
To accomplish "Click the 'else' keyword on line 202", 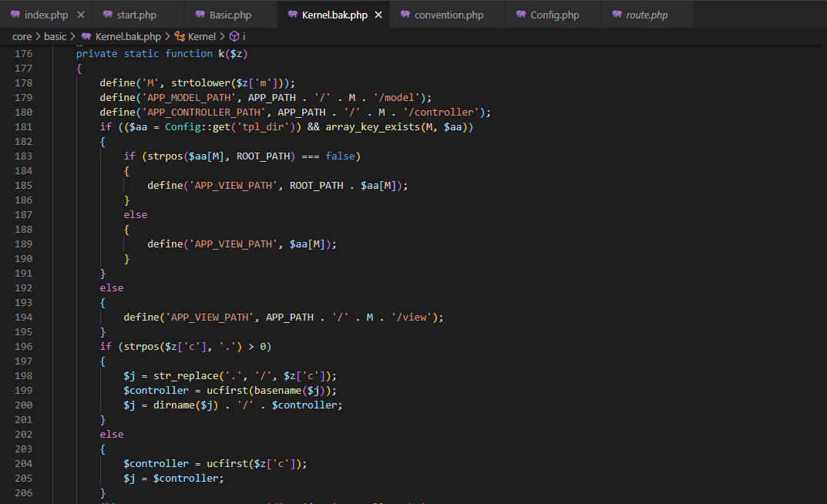I will pyautogui.click(x=112, y=435).
